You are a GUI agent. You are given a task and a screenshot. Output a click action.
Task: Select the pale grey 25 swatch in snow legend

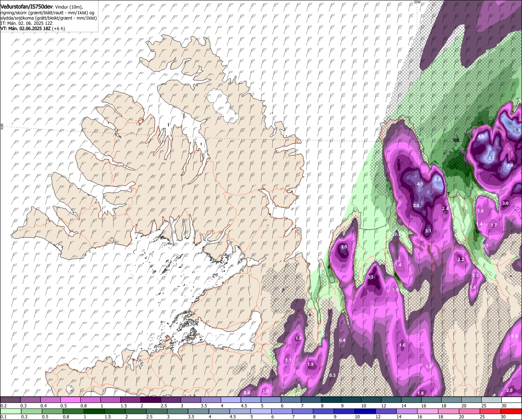coord(491,400)
